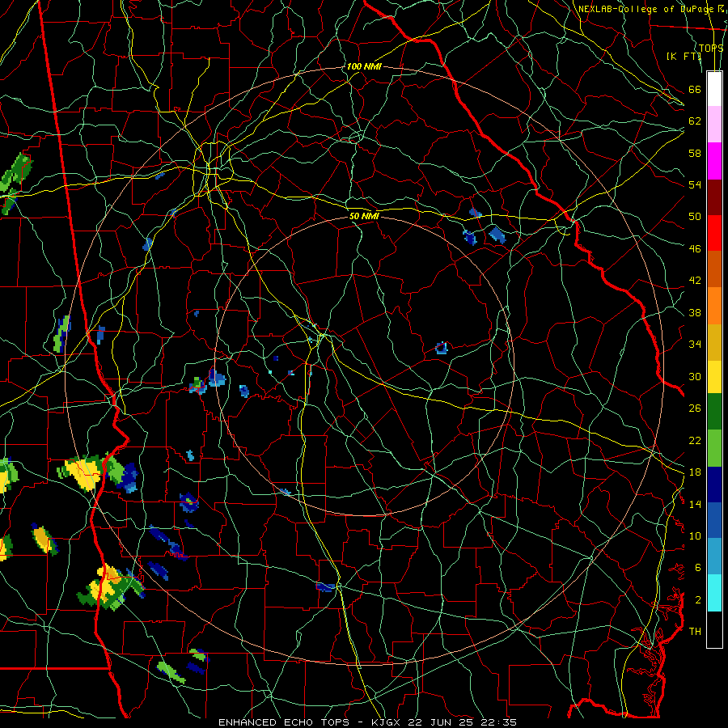Click the legend value 38
Image resolution: width=728 pixels, height=728 pixels.
[x=695, y=312]
